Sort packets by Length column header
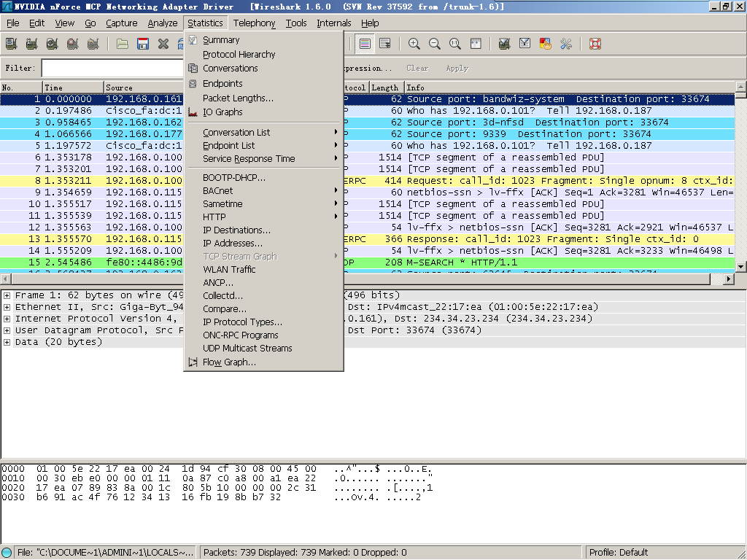Viewport: 747px width, 560px height. pyautogui.click(x=387, y=87)
